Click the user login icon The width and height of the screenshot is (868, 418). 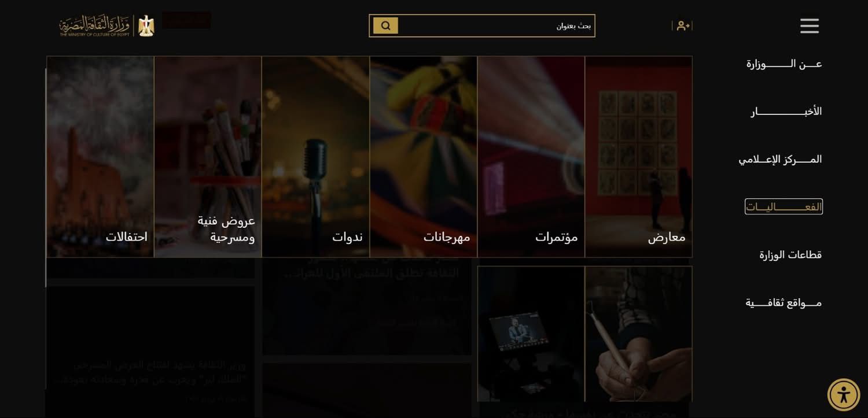683,25
